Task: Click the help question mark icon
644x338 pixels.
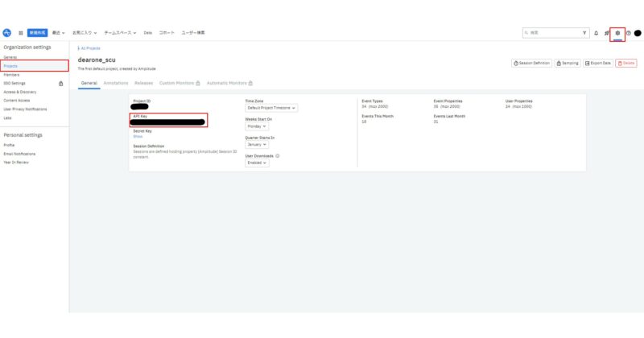Action: click(628, 33)
